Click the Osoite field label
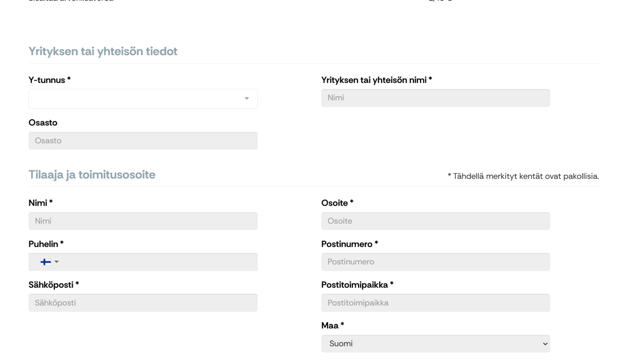 pyautogui.click(x=337, y=203)
